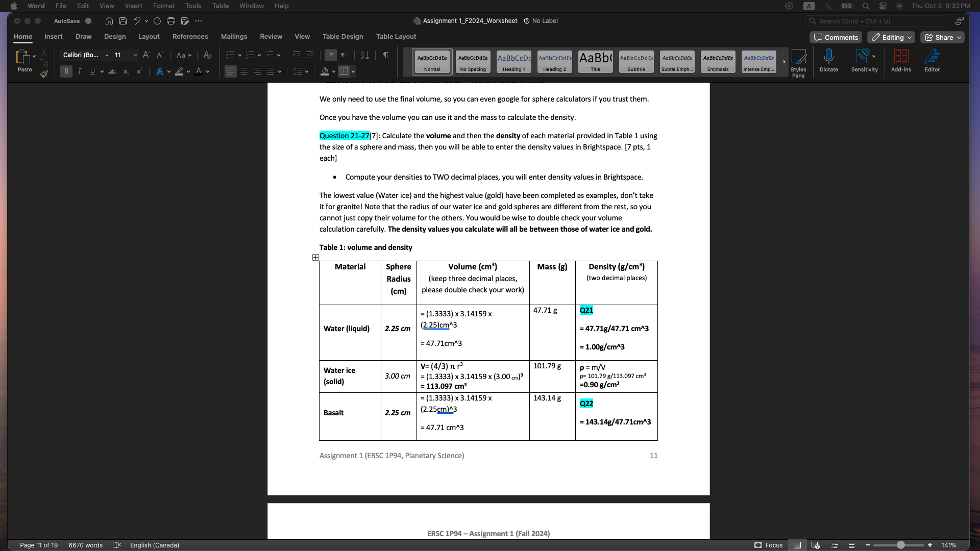Start Dictate microphone
Image resolution: width=980 pixels, height=551 pixels.
829,61
